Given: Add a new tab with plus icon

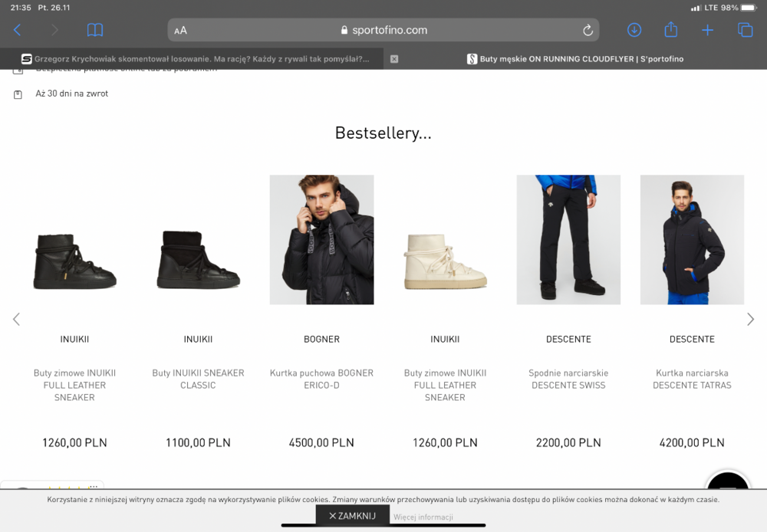Looking at the screenshot, I should tap(707, 31).
